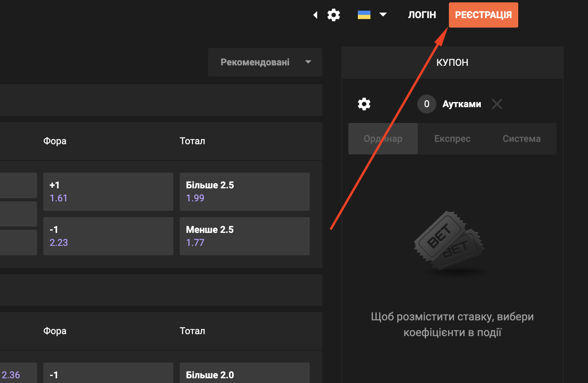Click the zero bets counter badge
The width and height of the screenshot is (588, 383).
426,104
